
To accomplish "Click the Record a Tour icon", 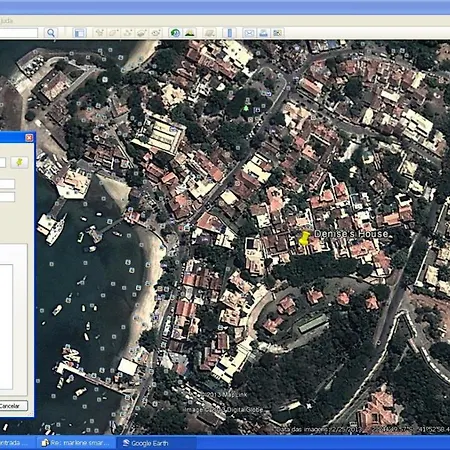I will [x=156, y=33].
